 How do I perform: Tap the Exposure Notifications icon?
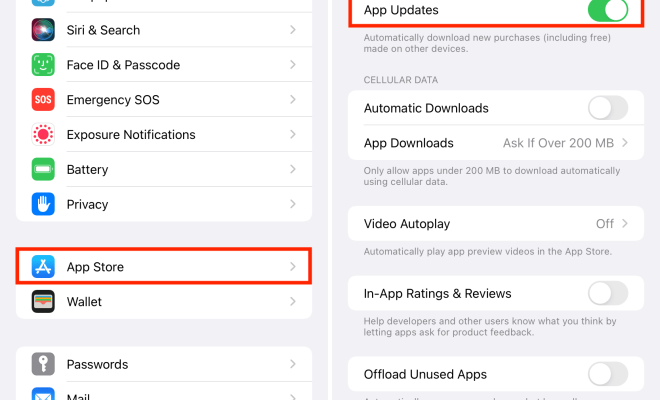43,134
